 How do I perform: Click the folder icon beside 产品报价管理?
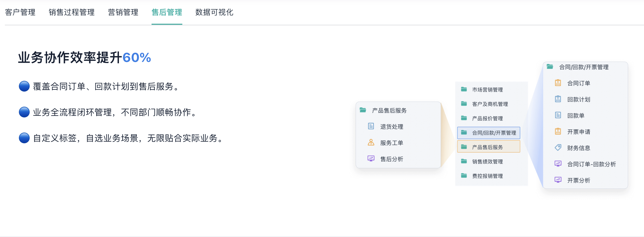click(x=464, y=118)
